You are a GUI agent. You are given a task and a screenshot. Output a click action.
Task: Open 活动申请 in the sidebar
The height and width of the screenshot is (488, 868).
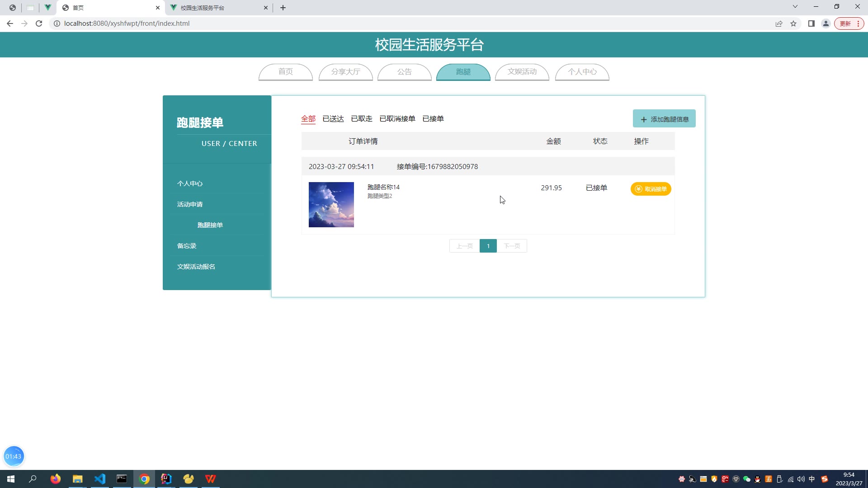(190, 204)
